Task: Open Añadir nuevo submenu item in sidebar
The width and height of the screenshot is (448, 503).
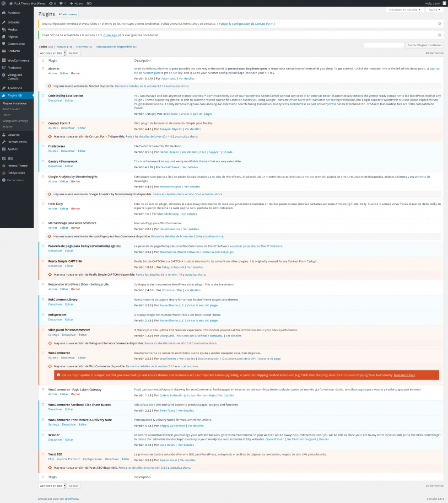Action: click(x=11, y=109)
